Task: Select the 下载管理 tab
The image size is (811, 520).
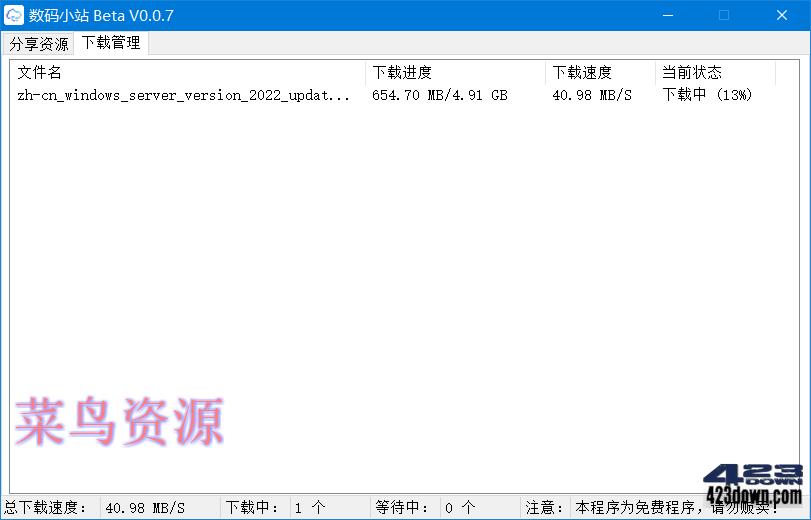Action: (111, 42)
